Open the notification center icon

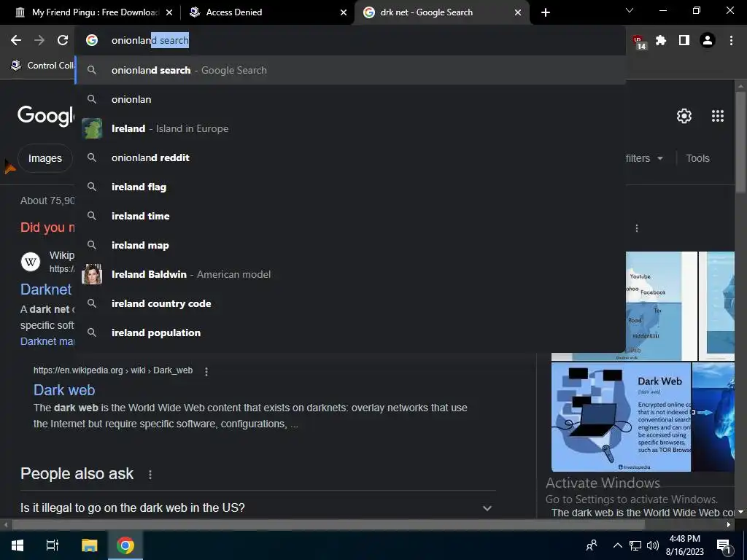(x=724, y=545)
